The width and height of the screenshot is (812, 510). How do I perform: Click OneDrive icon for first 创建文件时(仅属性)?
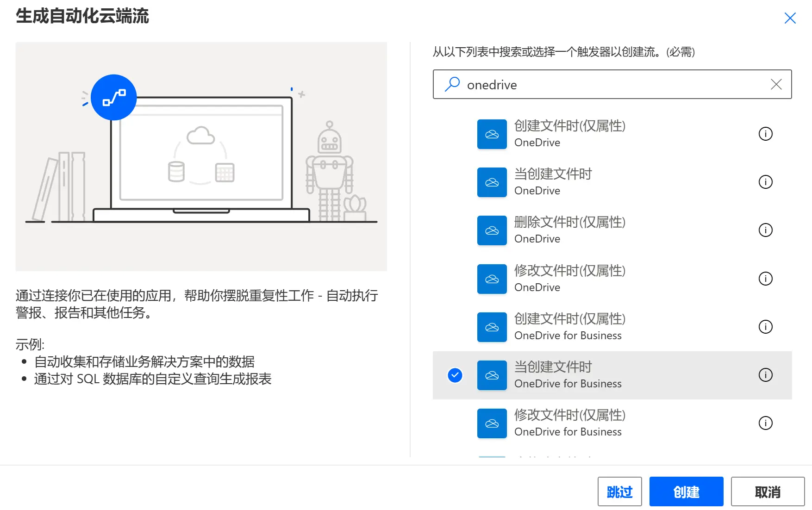point(492,134)
